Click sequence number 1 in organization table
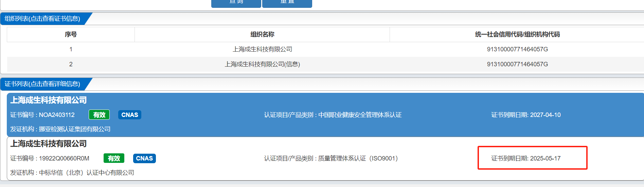The height and width of the screenshot is (187, 644). tap(71, 49)
